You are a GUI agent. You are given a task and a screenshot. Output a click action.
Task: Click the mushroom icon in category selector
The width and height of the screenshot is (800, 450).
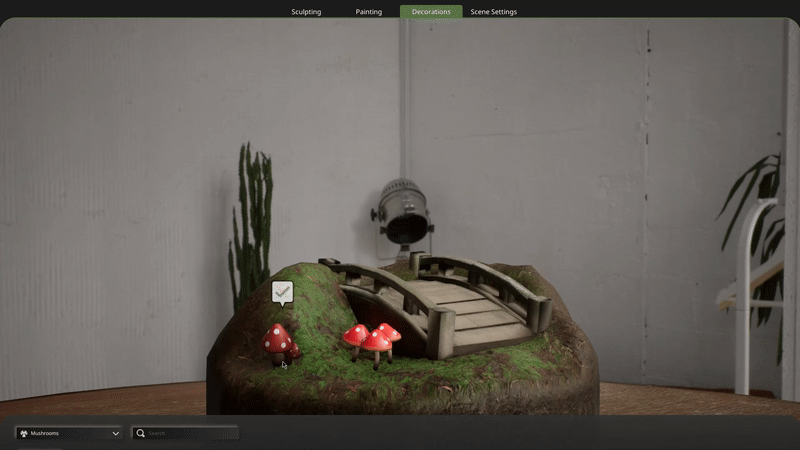24,433
